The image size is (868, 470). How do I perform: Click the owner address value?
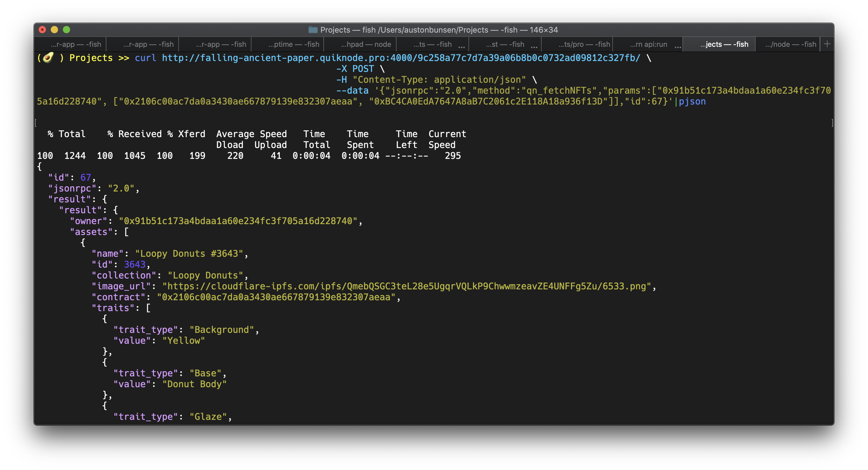[238, 221]
